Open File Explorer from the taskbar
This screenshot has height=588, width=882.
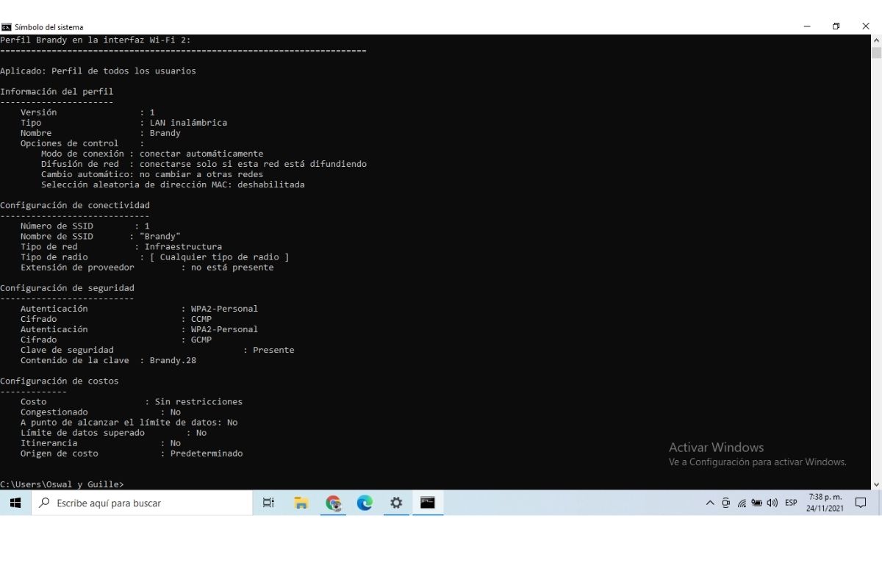[x=301, y=503]
